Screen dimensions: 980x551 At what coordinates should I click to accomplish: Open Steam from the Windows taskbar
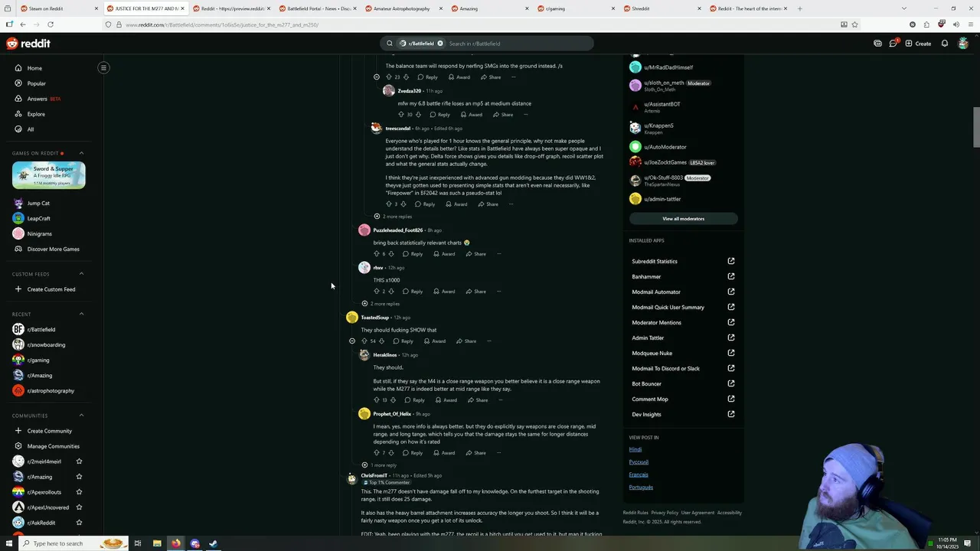click(214, 543)
